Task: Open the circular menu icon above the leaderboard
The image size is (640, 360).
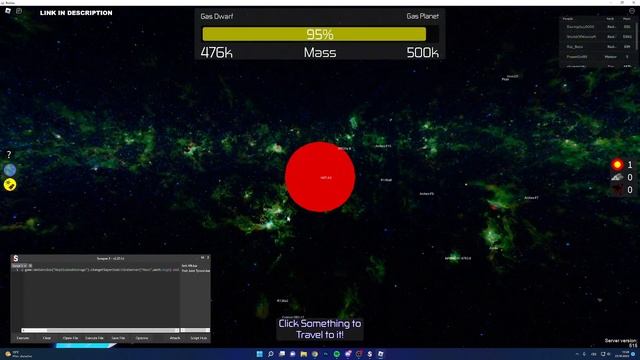Action: click(632, 11)
